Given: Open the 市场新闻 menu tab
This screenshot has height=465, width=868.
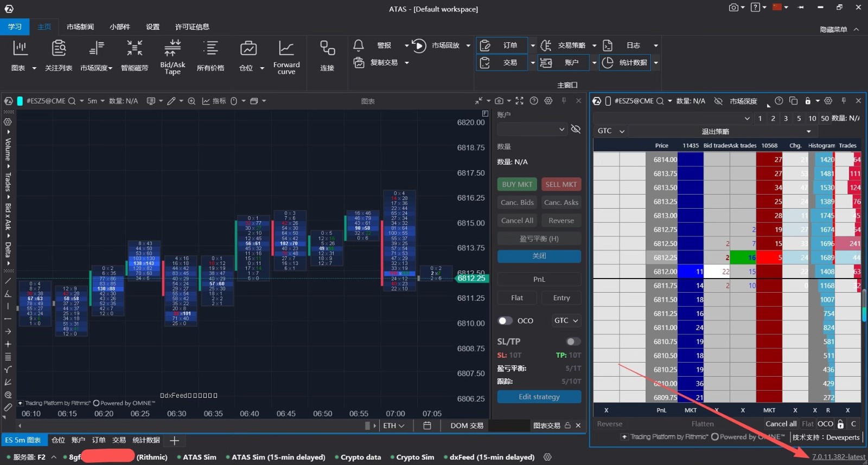Looking at the screenshot, I should (80, 27).
